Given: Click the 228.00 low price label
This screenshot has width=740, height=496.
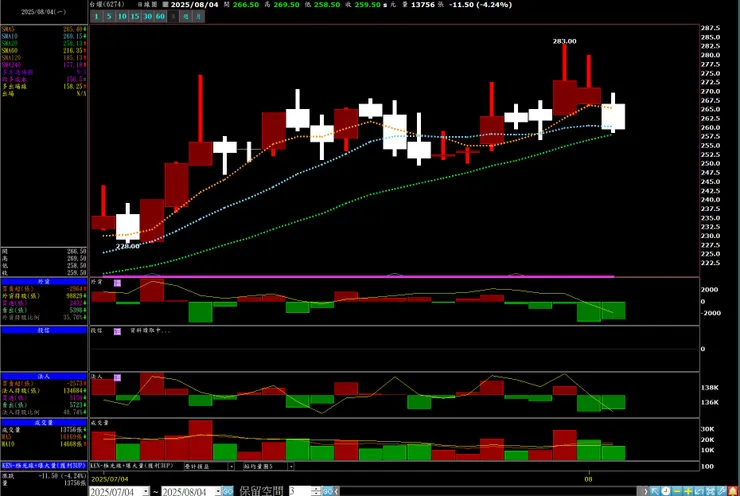Looking at the screenshot, I should coord(127,246).
